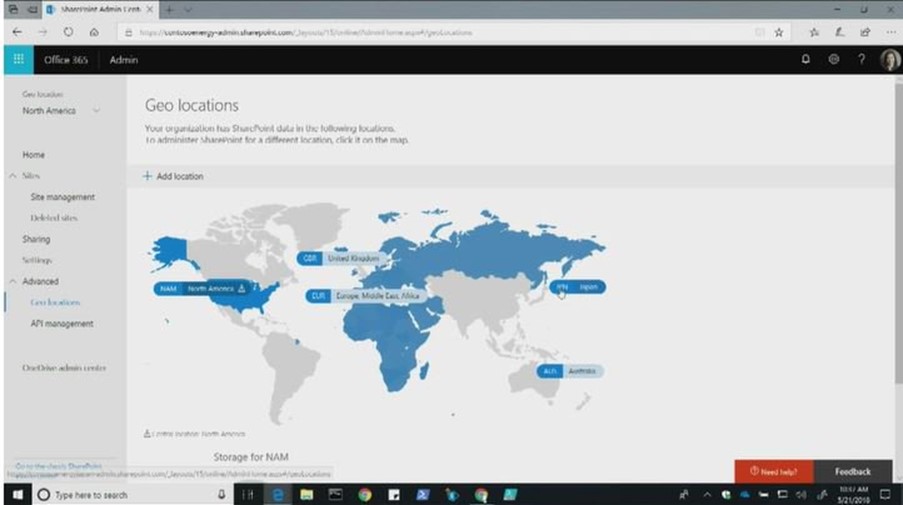Click the Geo locations page heading
The image size is (903, 505).
pos(192,105)
